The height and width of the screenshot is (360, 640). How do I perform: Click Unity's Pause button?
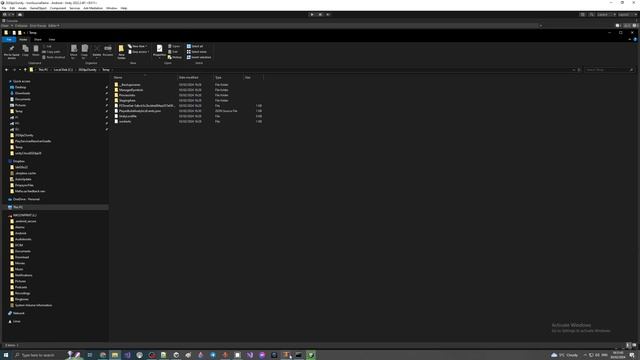pyautogui.click(x=320, y=15)
